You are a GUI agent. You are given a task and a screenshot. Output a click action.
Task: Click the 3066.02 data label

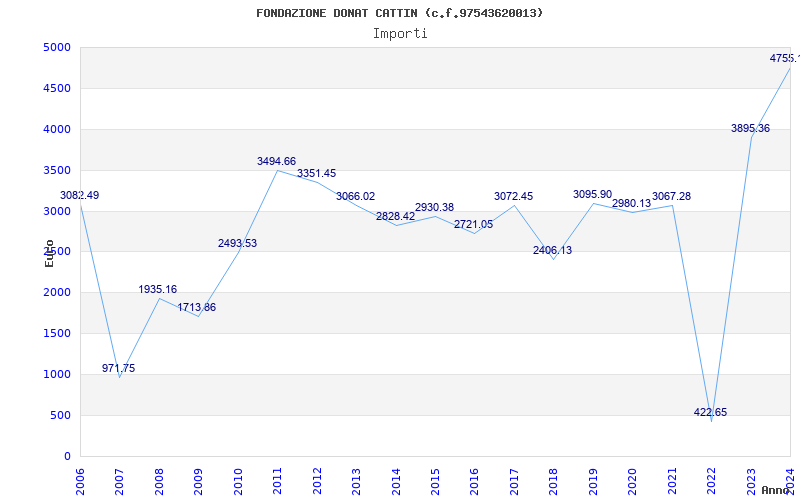click(355, 196)
